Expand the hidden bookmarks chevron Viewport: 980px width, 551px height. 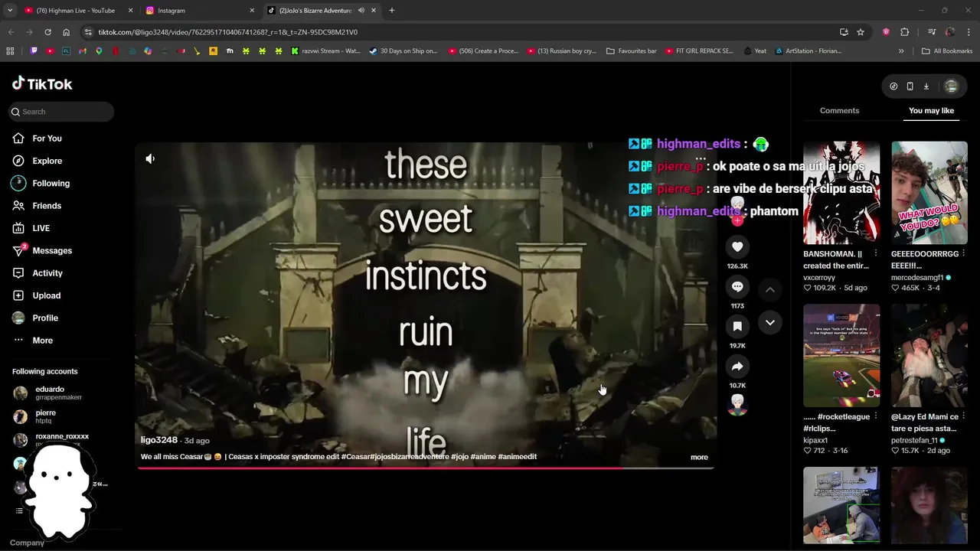click(901, 51)
